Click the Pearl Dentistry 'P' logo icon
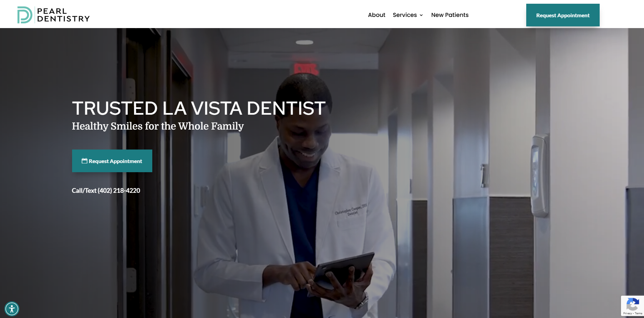Viewport: 644px width, 318px height. coord(25,15)
